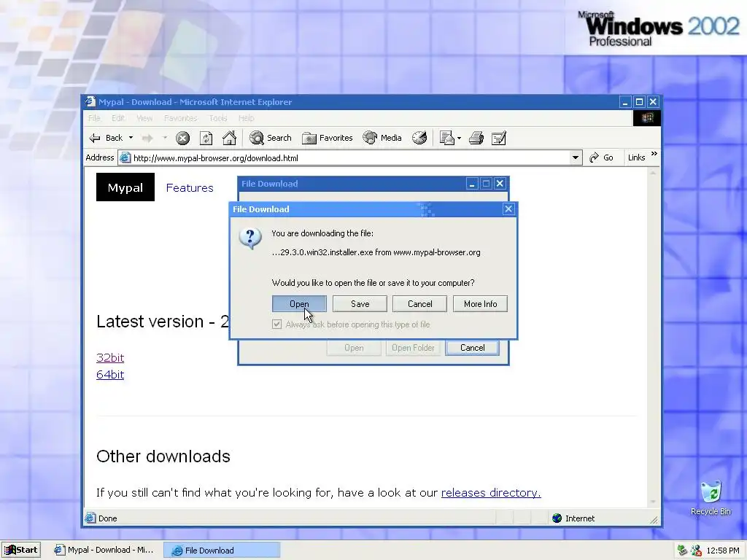
Task: Close the front File Download dialog
Action: [508, 209]
